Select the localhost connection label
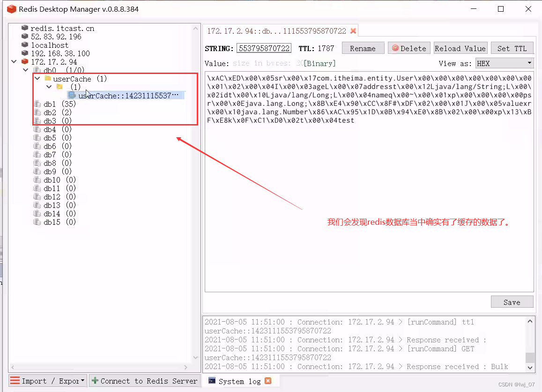This screenshot has width=542, height=392. pyautogui.click(x=50, y=45)
